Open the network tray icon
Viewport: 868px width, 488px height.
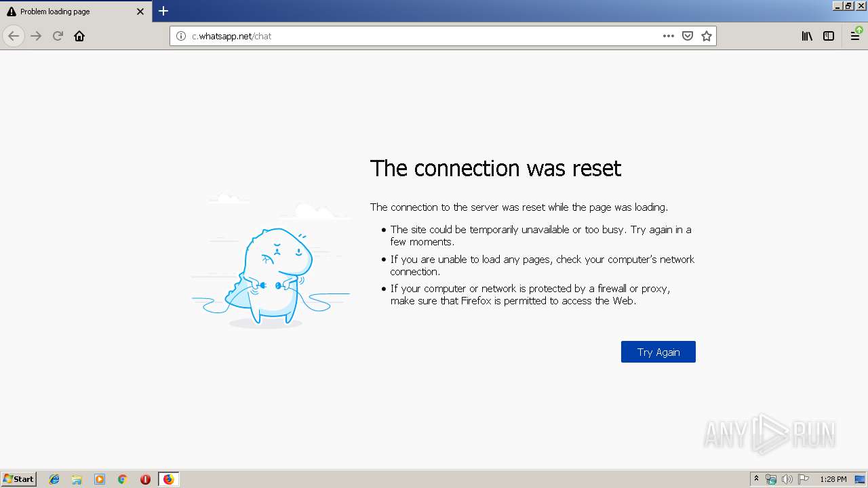pos(771,479)
